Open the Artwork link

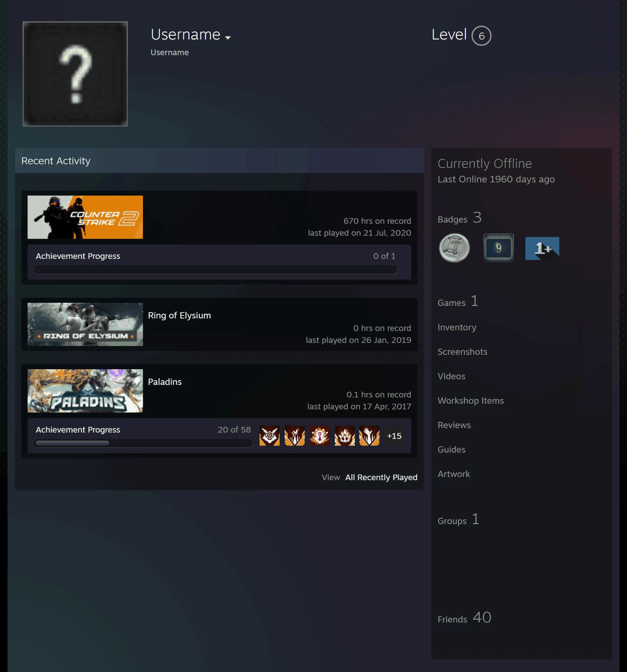(x=454, y=474)
